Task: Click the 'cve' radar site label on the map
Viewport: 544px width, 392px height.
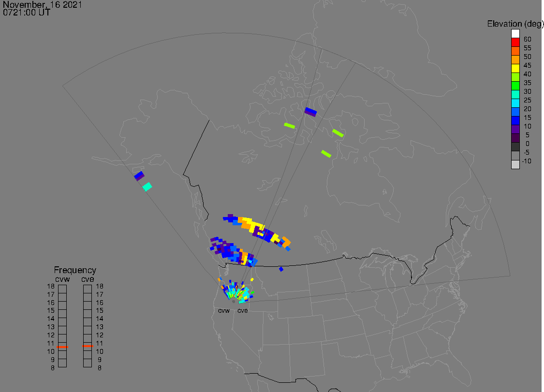Action: click(243, 310)
